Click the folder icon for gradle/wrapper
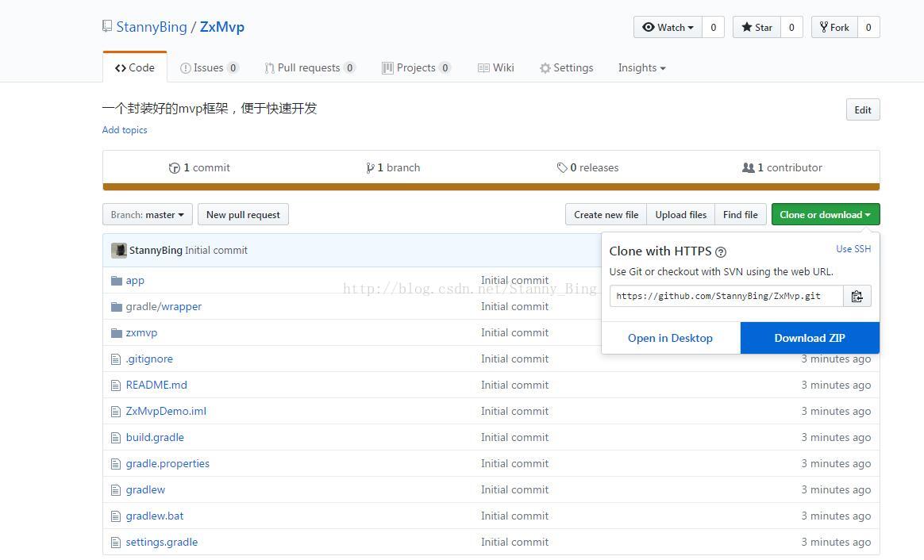Screen dimensions: 924x560 tap(117, 307)
